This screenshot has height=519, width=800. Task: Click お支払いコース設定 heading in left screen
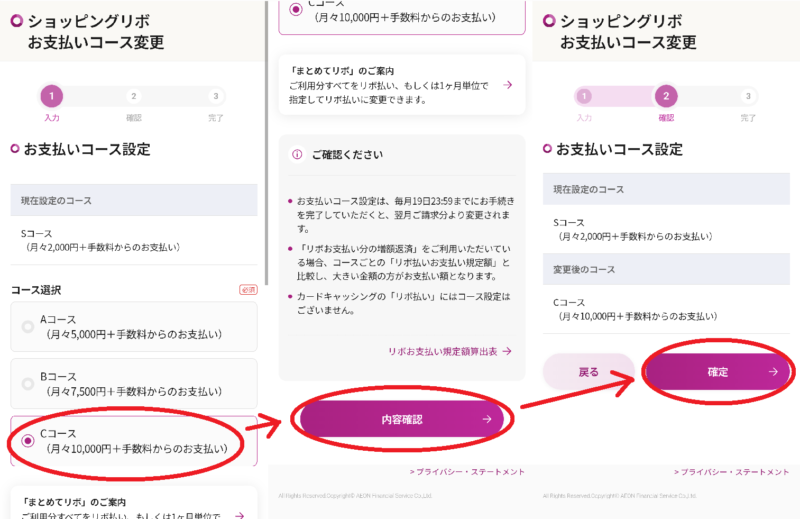coord(87,149)
